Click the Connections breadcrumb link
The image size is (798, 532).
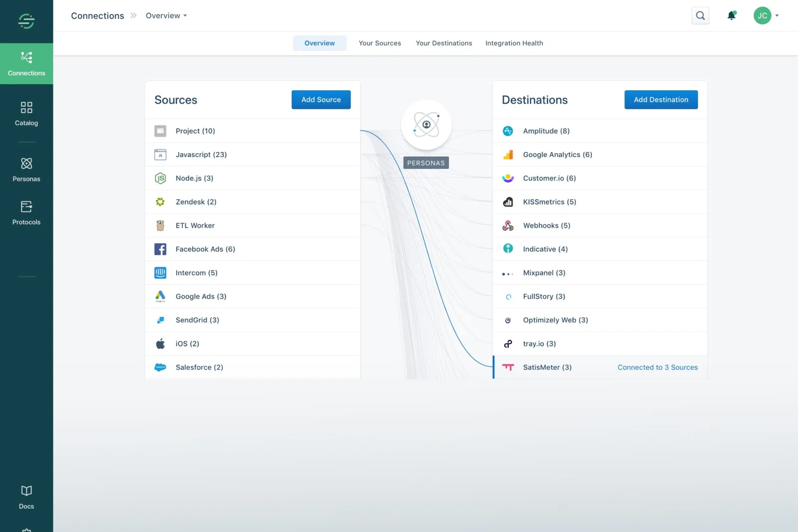[x=97, y=15]
